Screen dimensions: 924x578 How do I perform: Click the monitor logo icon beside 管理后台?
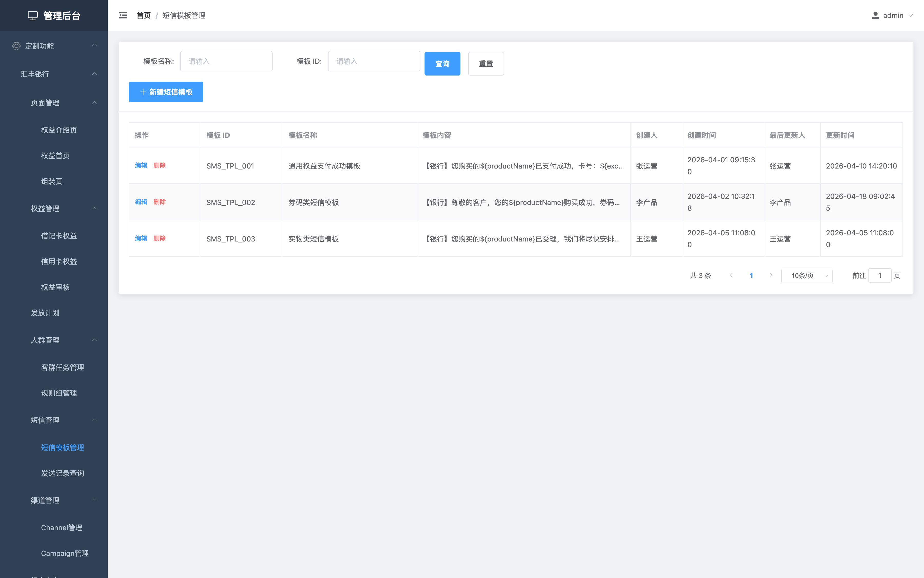coord(33,16)
